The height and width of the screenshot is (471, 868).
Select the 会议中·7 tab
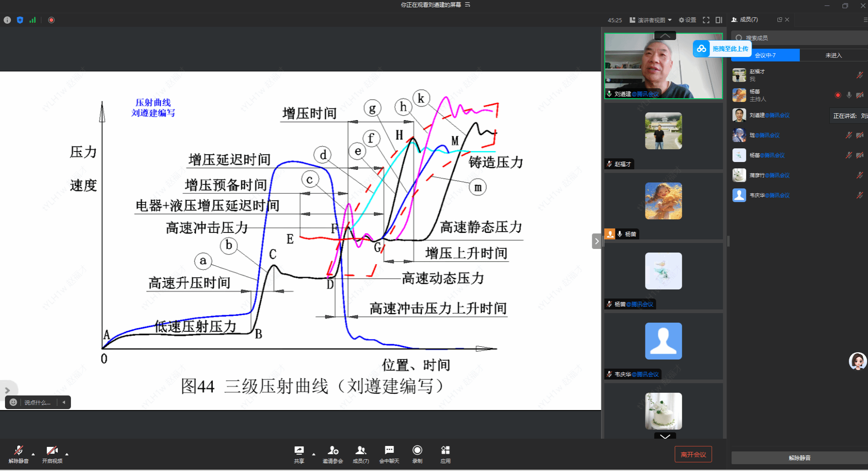pyautogui.click(x=765, y=55)
